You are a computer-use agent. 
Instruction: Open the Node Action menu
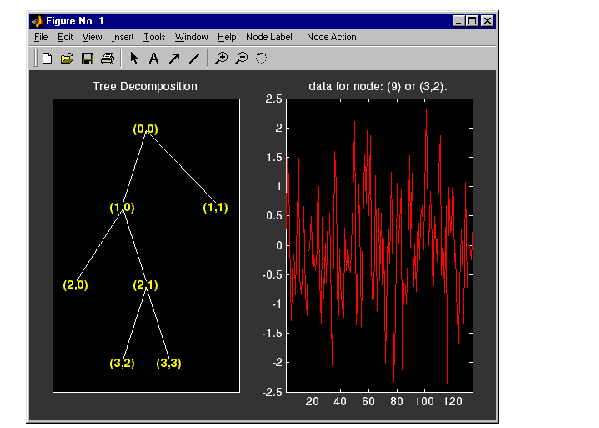pos(332,37)
